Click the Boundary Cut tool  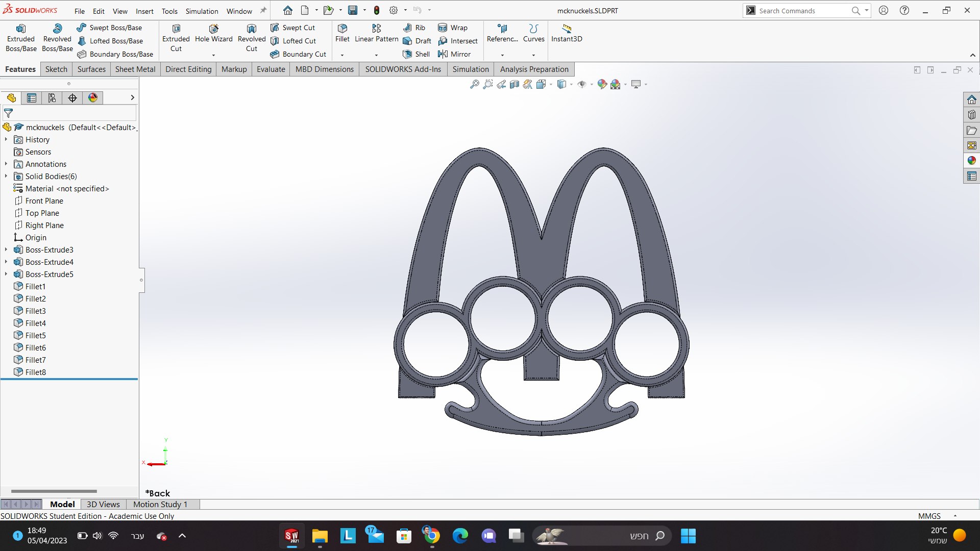[x=298, y=54]
